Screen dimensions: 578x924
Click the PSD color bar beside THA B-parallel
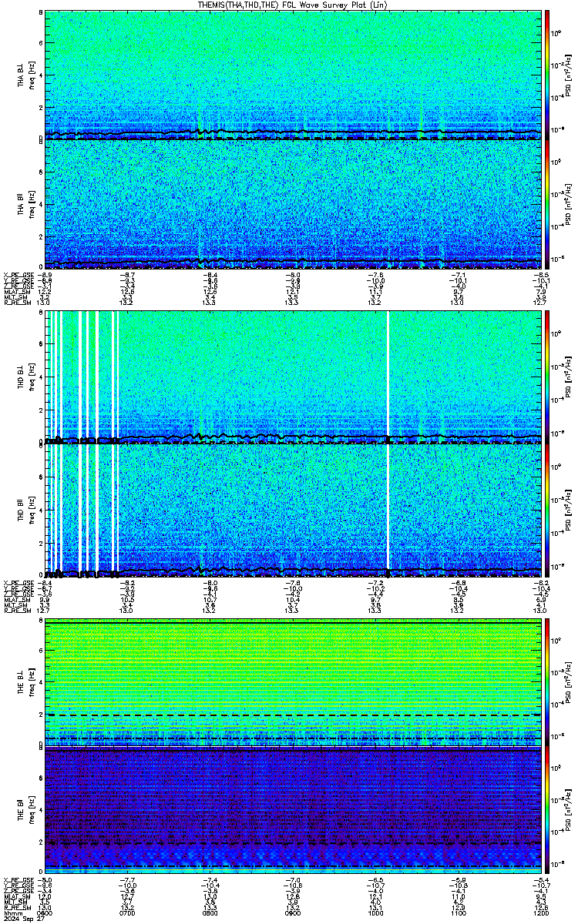(x=546, y=204)
